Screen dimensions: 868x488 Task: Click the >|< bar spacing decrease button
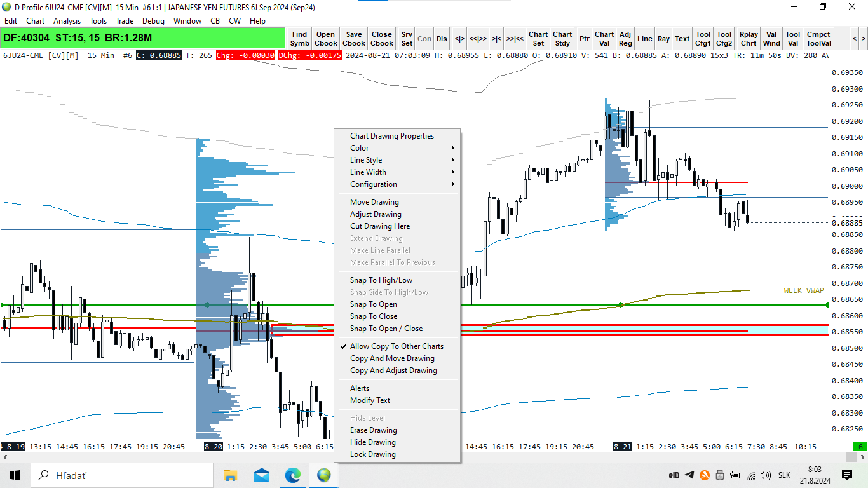tap(496, 39)
